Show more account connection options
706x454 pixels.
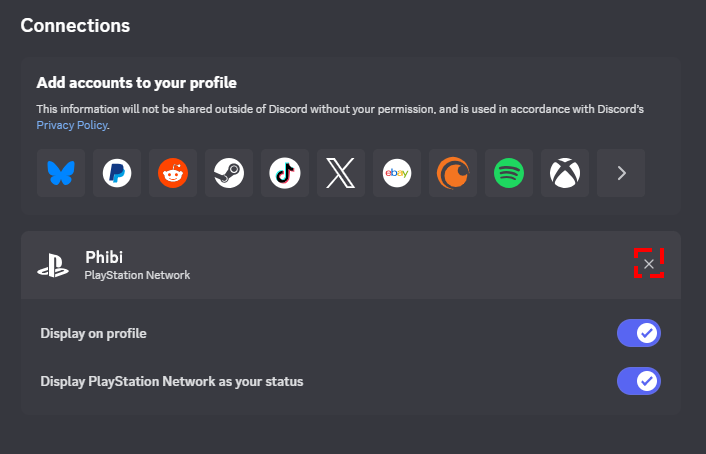coord(621,174)
